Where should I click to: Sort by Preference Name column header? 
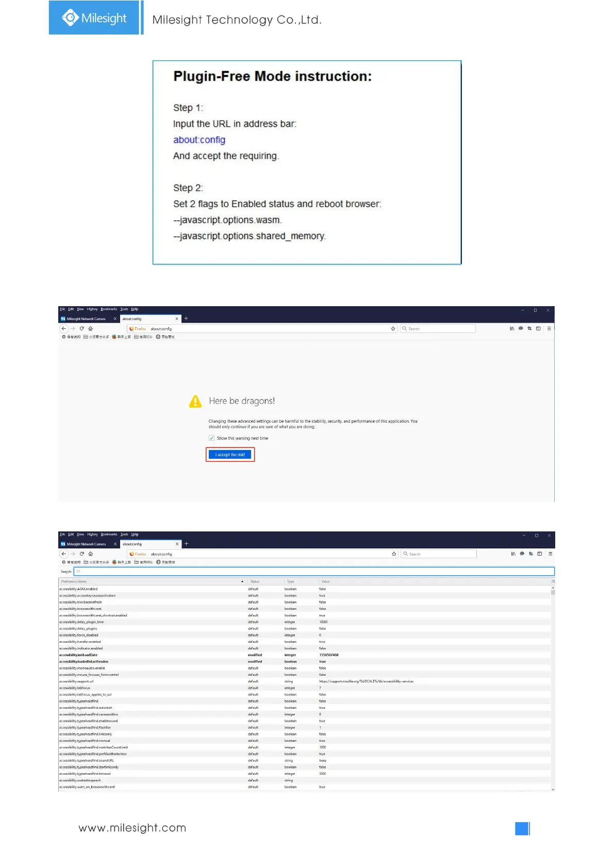(x=152, y=581)
